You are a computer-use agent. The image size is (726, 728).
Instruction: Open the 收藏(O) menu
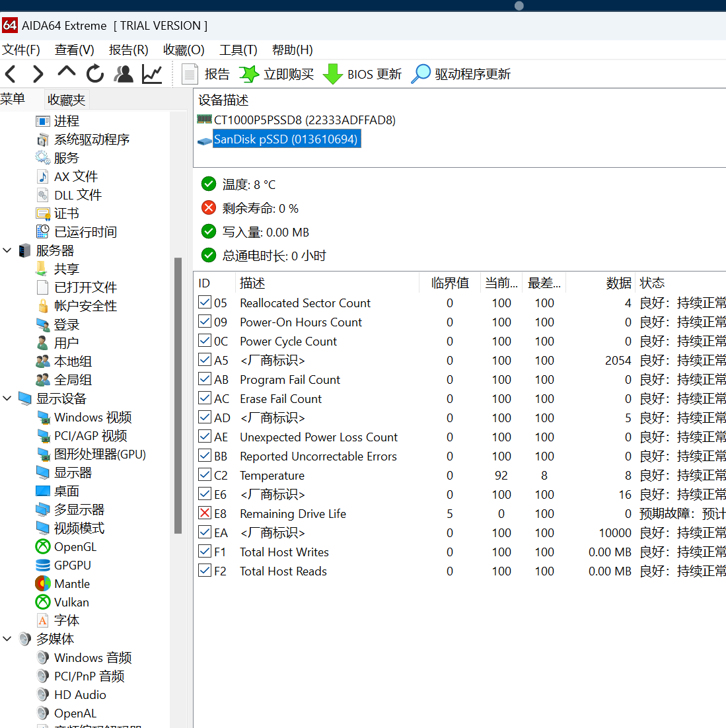184,50
